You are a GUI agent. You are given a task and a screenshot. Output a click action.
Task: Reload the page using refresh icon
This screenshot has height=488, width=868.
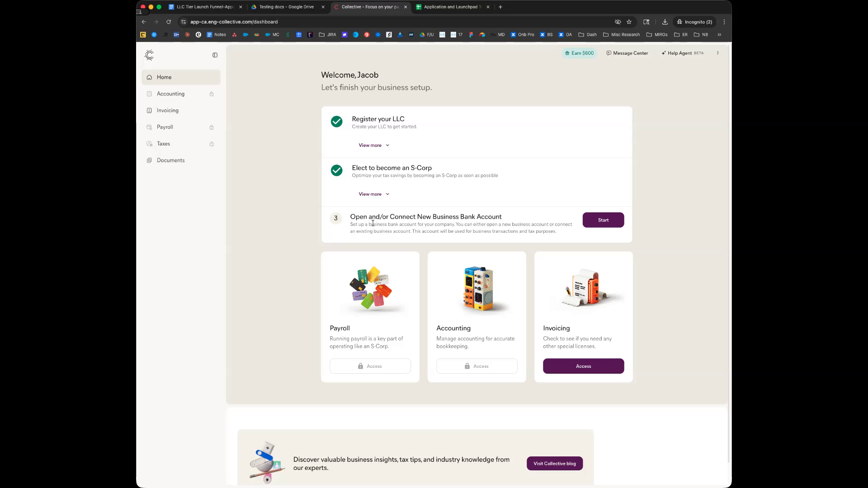169,22
